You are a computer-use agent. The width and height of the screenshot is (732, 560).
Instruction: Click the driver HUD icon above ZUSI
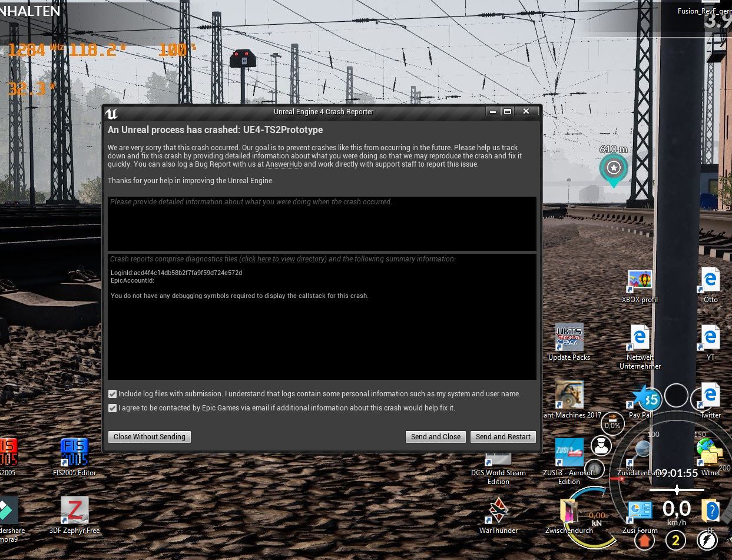pos(601,446)
